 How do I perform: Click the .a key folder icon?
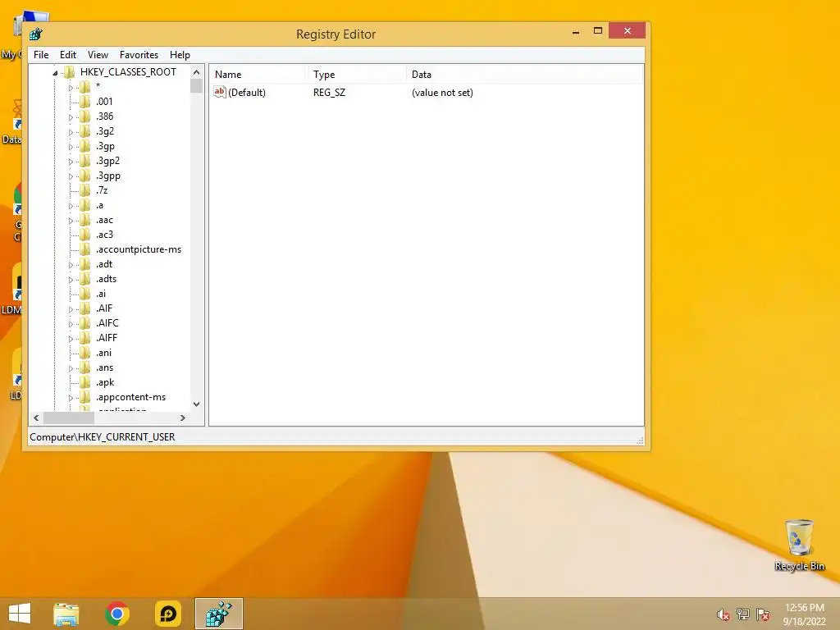coord(84,205)
